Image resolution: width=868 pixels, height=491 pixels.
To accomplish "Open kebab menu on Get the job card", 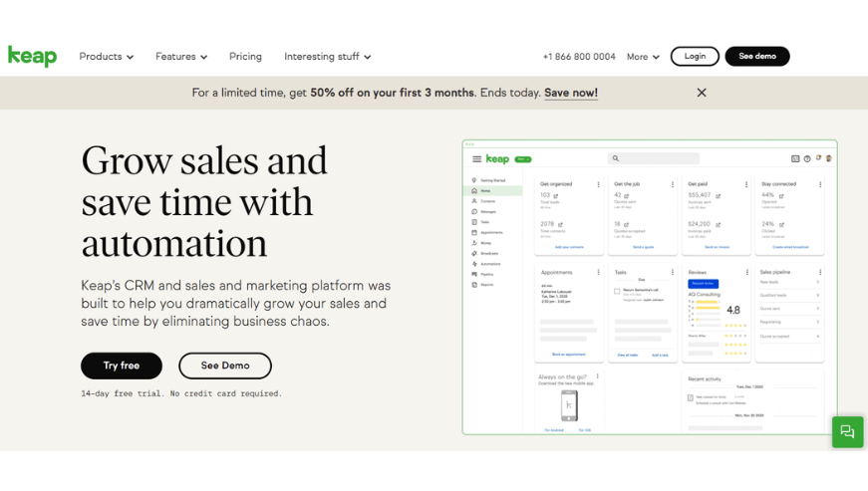I will 673,184.
